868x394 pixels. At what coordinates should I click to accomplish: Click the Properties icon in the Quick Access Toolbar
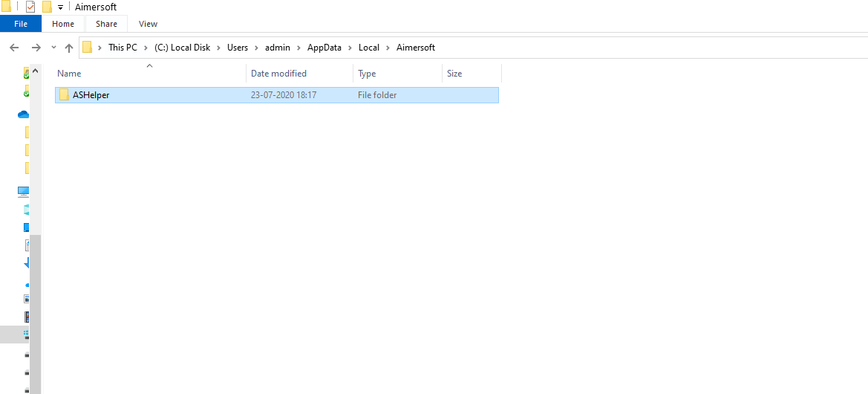click(30, 7)
